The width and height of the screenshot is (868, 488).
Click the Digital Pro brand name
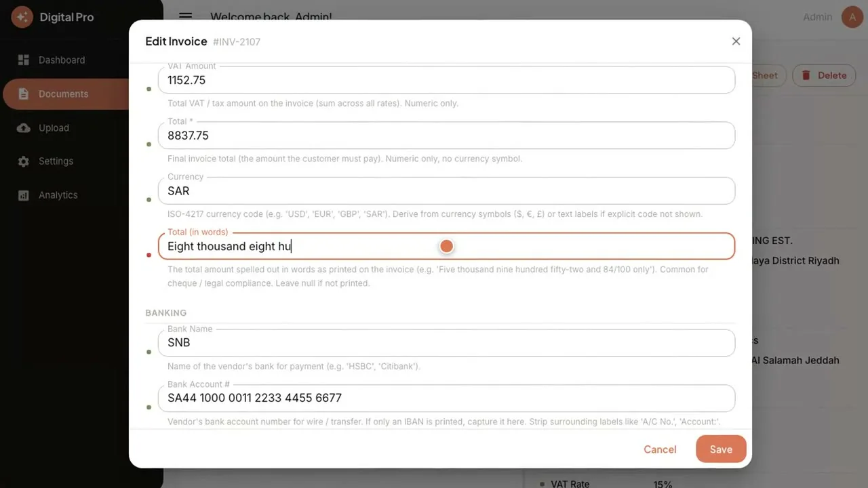[66, 17]
